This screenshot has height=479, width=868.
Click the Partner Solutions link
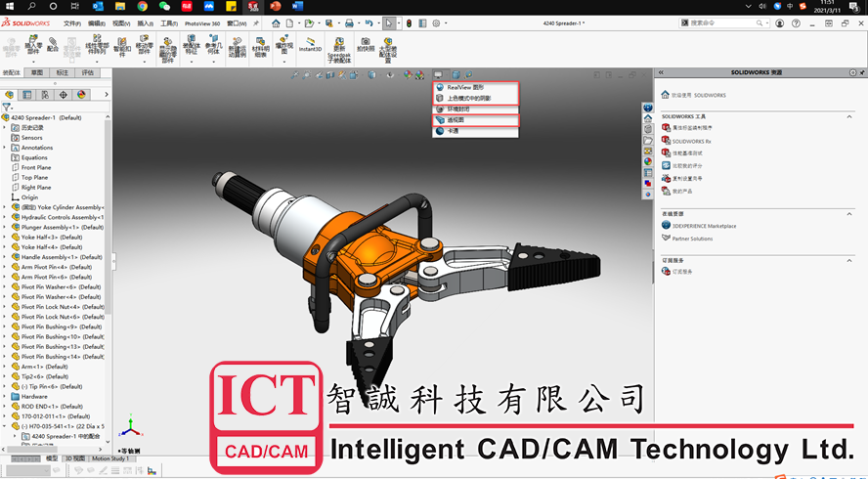point(692,239)
